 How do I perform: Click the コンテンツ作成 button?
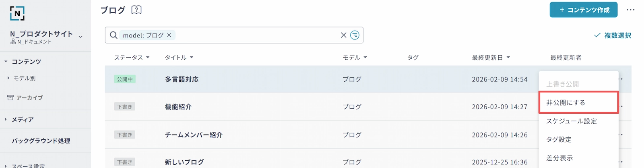tap(584, 10)
